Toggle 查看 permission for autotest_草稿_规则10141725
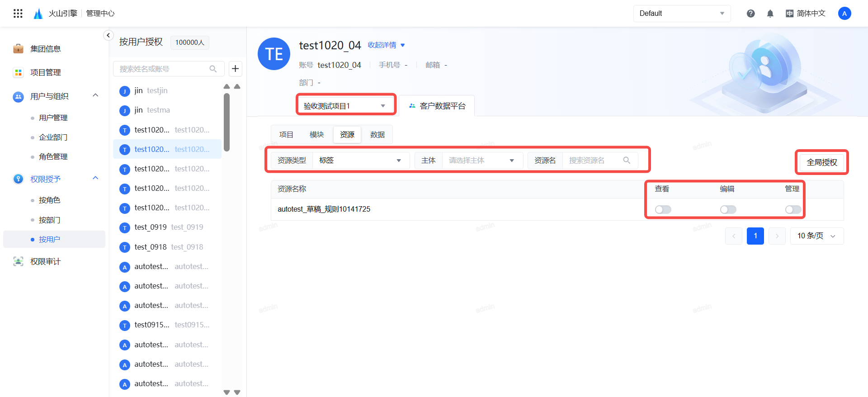This screenshot has width=868, height=397. coord(663,209)
